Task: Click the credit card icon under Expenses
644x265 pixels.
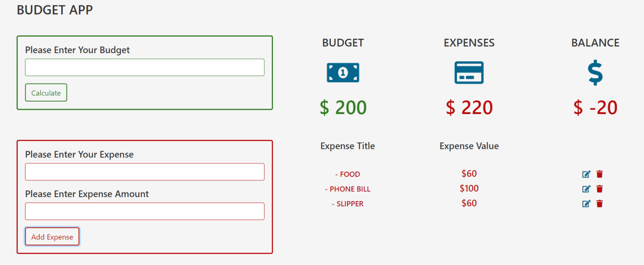Action: coord(469,73)
